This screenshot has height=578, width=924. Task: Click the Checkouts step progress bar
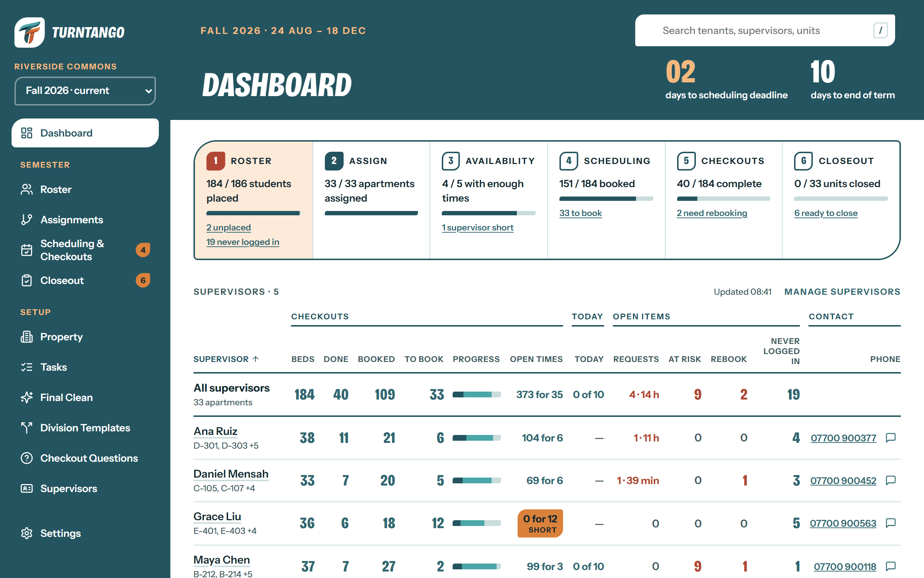coord(723,199)
